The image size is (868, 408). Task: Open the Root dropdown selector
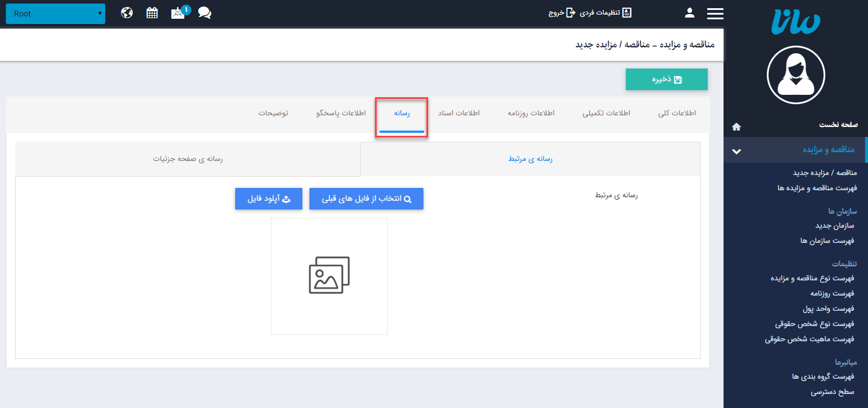coord(55,13)
